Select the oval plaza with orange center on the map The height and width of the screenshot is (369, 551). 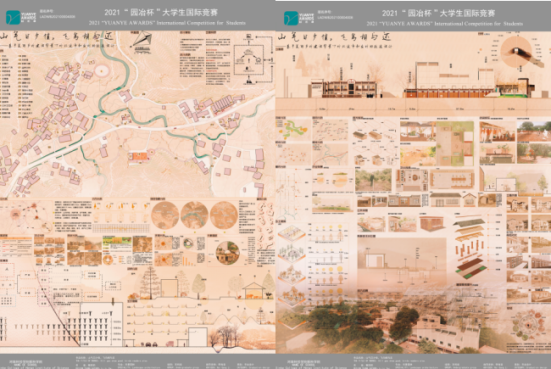pyautogui.click(x=102, y=71)
